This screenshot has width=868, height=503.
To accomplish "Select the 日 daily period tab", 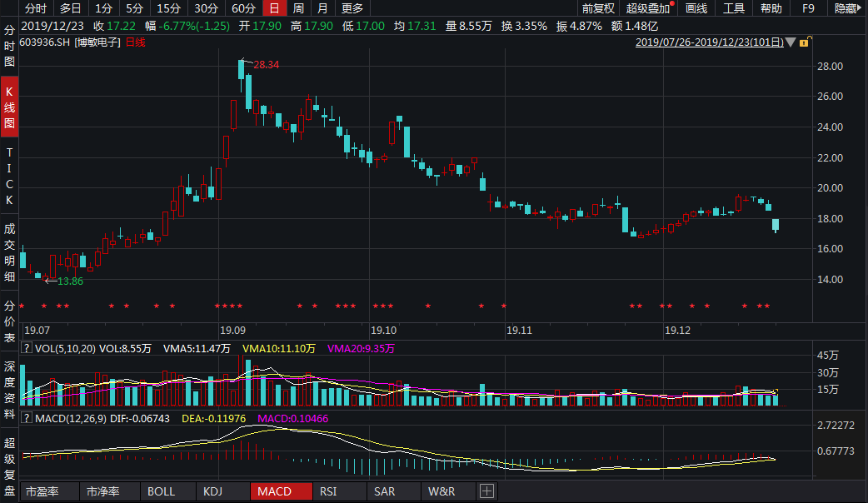I will 275,8.
